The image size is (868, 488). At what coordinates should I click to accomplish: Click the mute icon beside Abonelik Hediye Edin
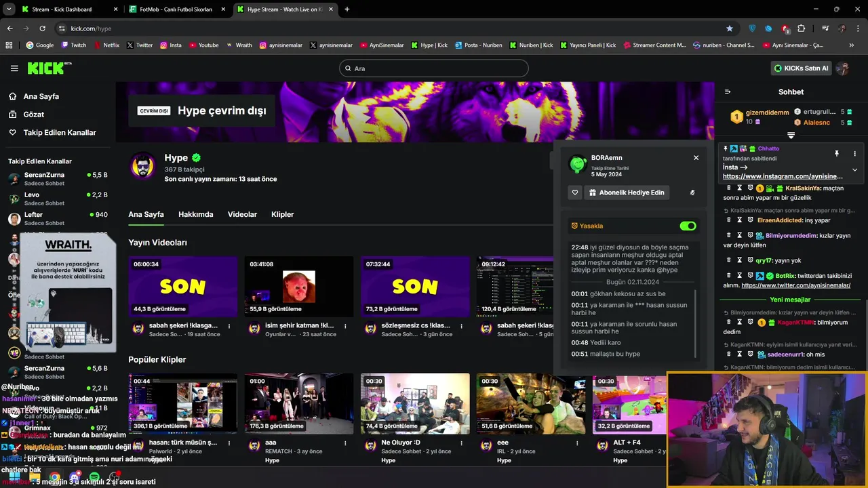[692, 192]
